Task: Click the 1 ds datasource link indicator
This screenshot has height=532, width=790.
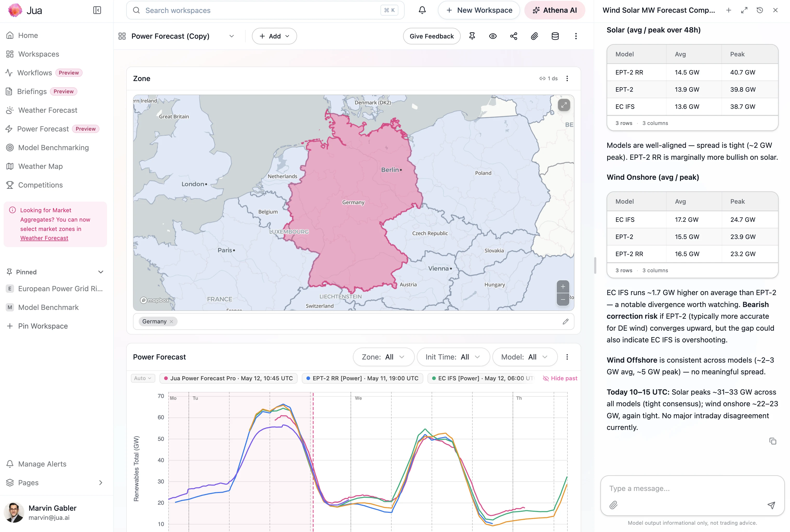Action: (x=548, y=78)
